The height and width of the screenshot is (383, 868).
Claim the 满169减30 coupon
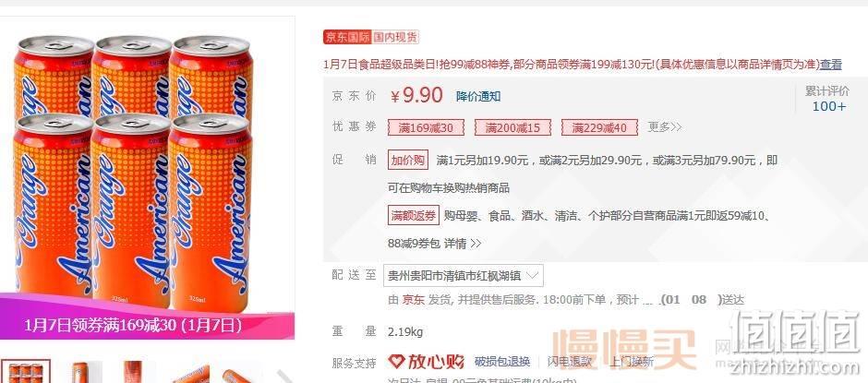[x=427, y=128]
